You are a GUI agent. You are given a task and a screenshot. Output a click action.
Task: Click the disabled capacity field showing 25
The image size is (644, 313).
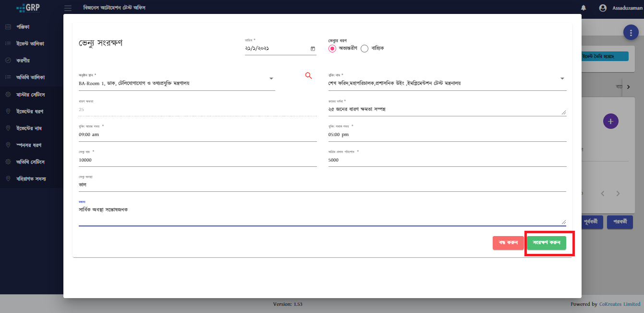tap(198, 110)
